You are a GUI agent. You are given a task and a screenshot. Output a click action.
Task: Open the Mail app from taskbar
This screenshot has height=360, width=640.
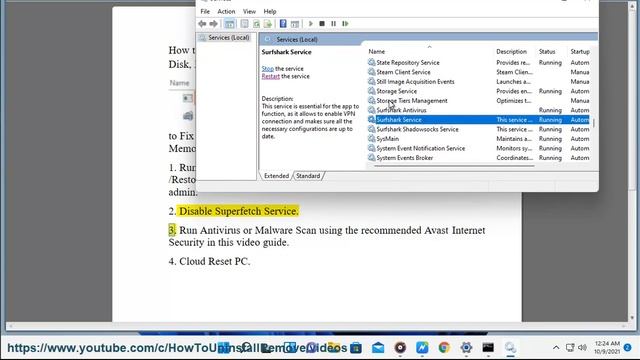click(378, 348)
